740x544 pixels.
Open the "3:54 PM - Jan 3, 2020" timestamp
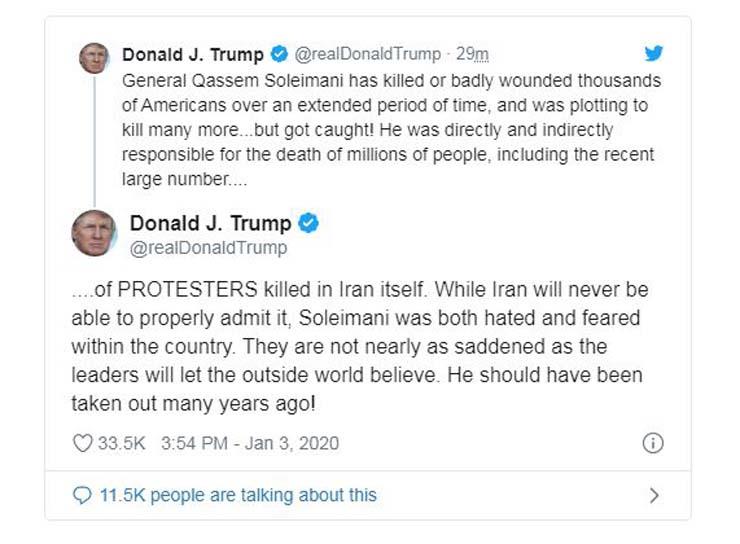click(247, 443)
